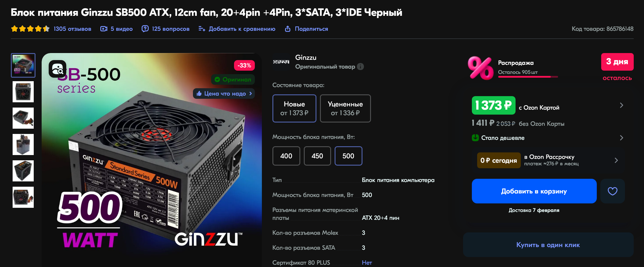The width and height of the screenshot is (644, 267).
Task: Click the share icon next to Поделиться
Action: point(288,29)
